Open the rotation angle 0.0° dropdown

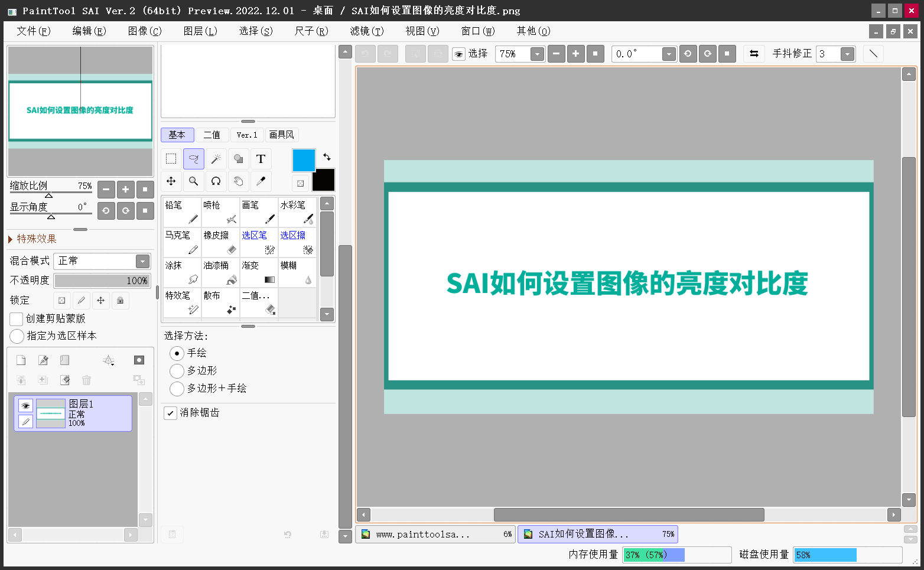point(669,54)
